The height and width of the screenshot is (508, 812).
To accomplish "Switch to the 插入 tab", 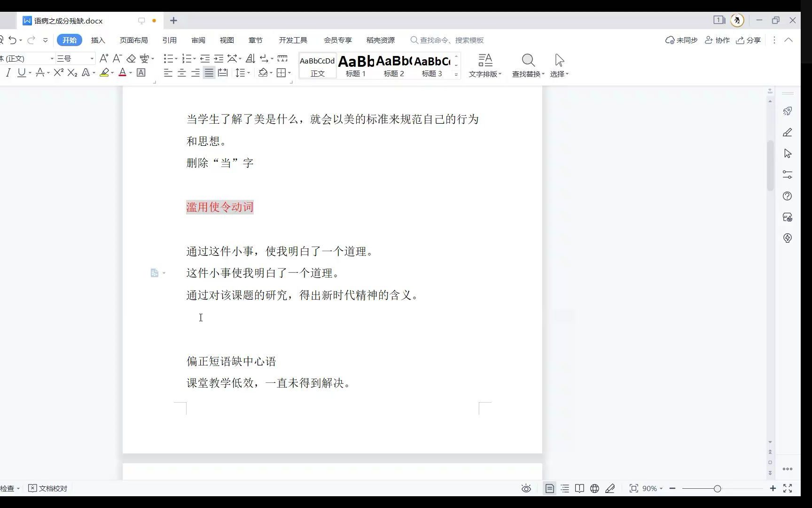I will pyautogui.click(x=98, y=40).
